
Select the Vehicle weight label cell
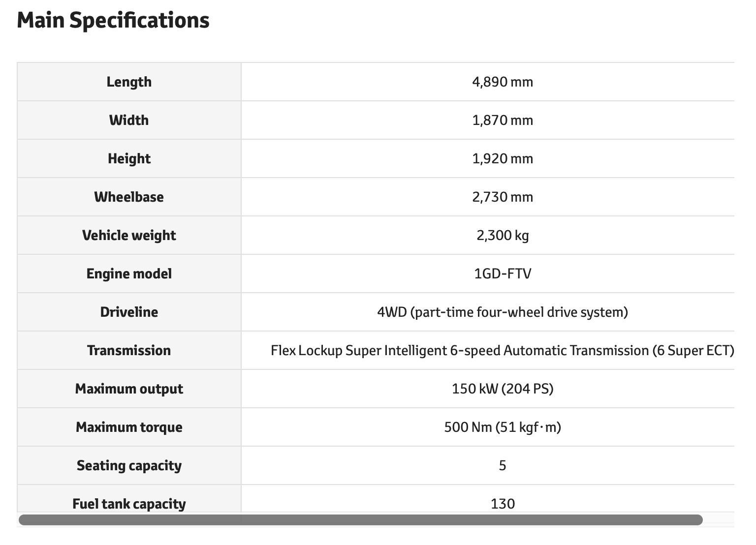pyautogui.click(x=129, y=235)
